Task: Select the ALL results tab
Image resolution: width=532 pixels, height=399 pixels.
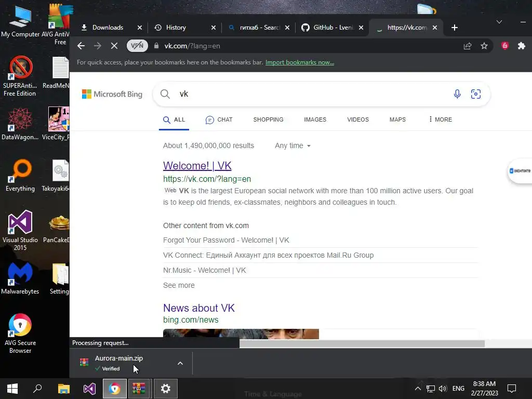Action: click(x=174, y=120)
